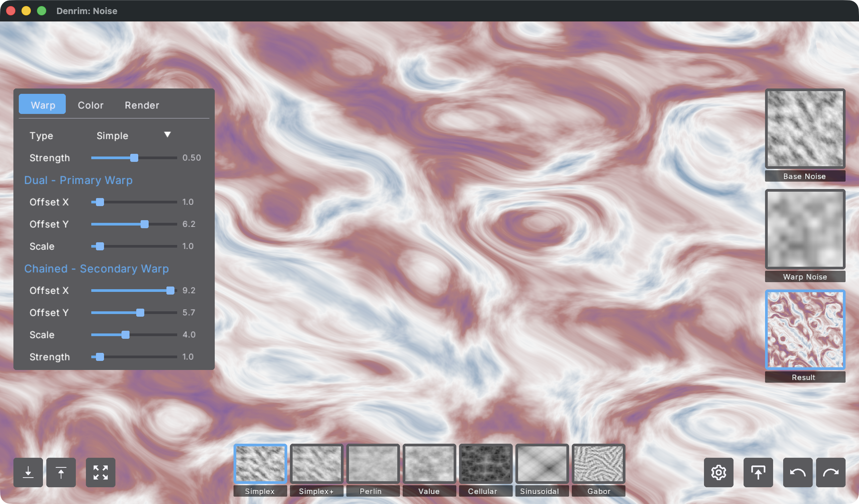Click the redo arrow icon
This screenshot has height=504, width=859.
[833, 472]
